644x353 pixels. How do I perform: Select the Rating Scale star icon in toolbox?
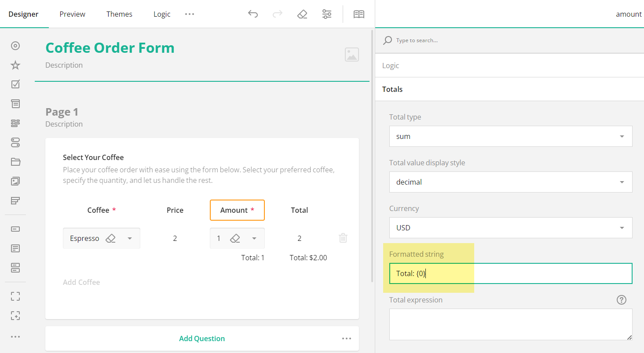15,65
